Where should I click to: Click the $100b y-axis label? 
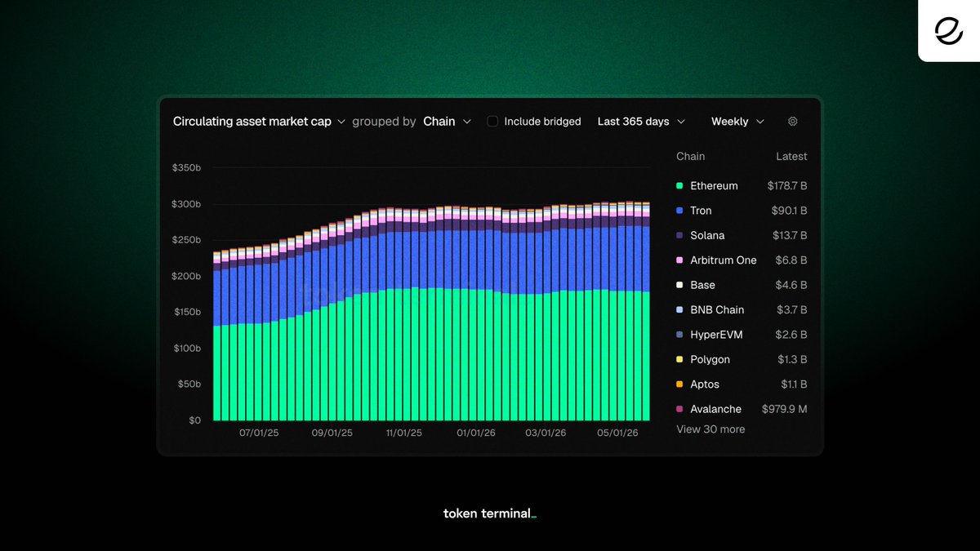pyautogui.click(x=186, y=348)
